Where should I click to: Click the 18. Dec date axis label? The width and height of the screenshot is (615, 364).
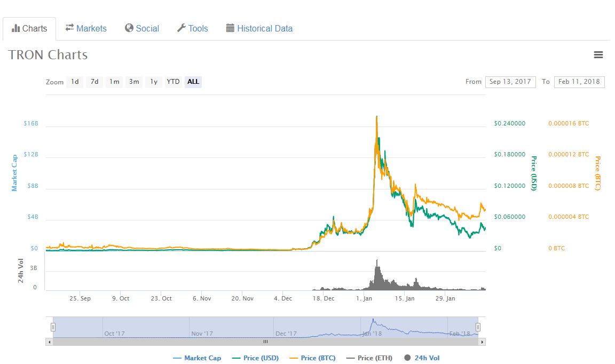[x=323, y=298]
